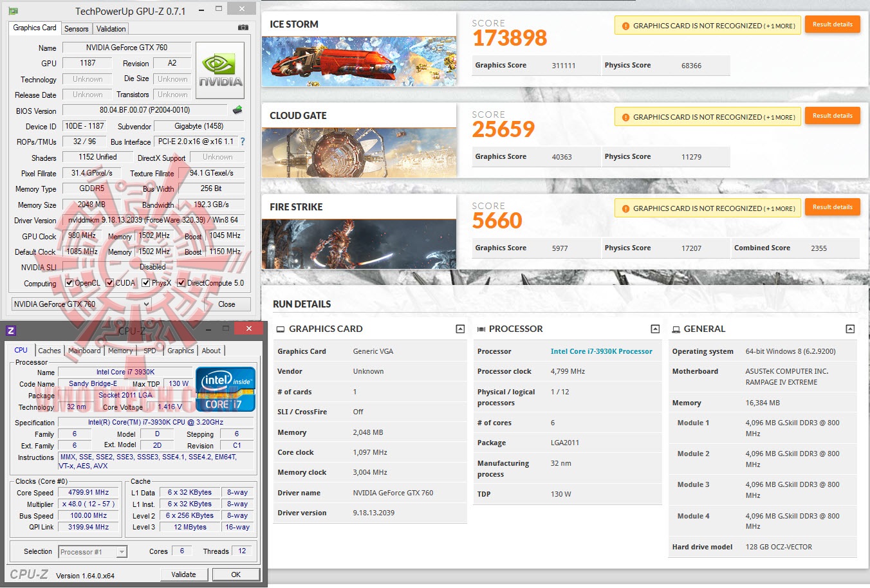Click the Cloud Gate warning exclamation icon

[x=625, y=117]
